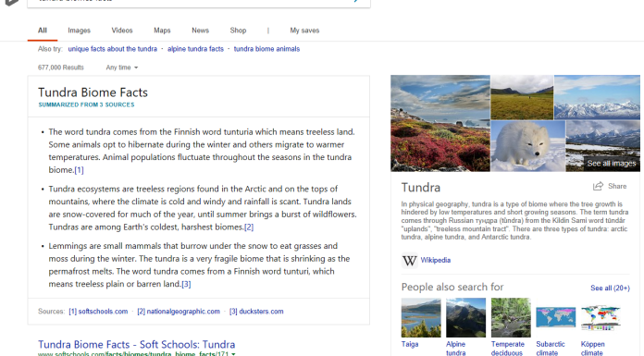Open the Images search tab
Image resolution: width=644 pixels, height=356 pixels.
click(x=79, y=31)
